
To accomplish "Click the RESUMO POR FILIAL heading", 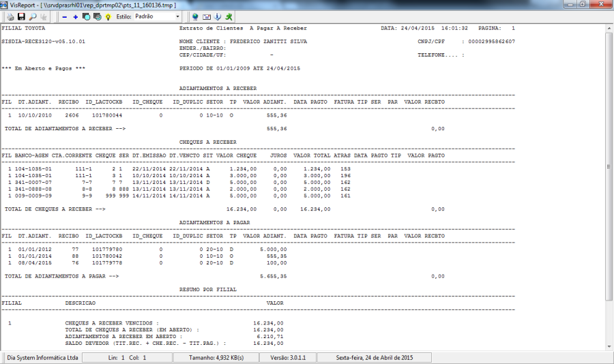I will coord(208,290).
